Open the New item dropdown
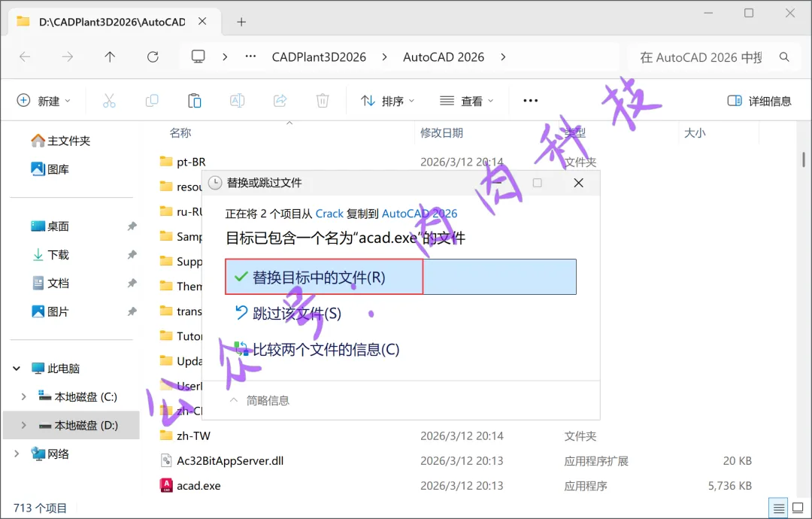The height and width of the screenshot is (519, 812). pyautogui.click(x=44, y=101)
